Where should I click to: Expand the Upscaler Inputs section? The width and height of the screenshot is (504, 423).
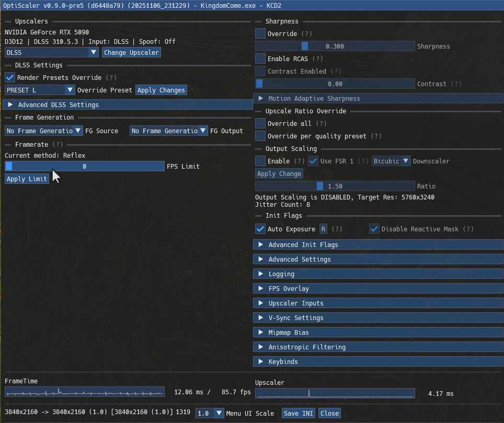pos(379,303)
